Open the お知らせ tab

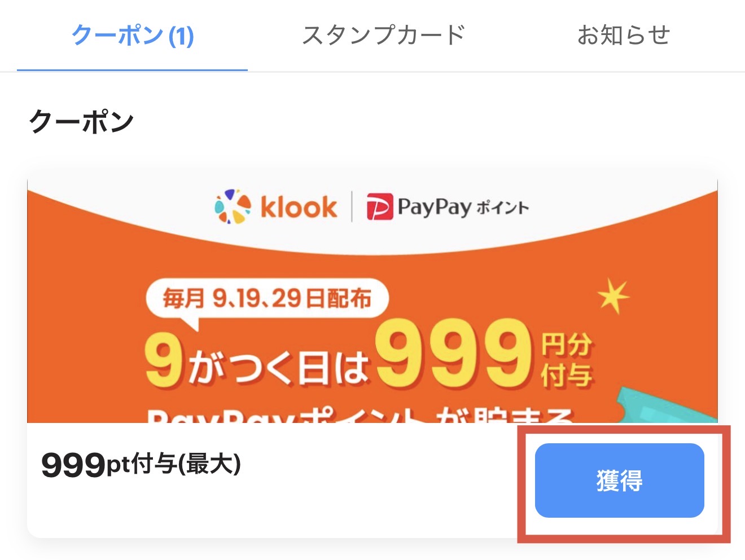(x=623, y=35)
